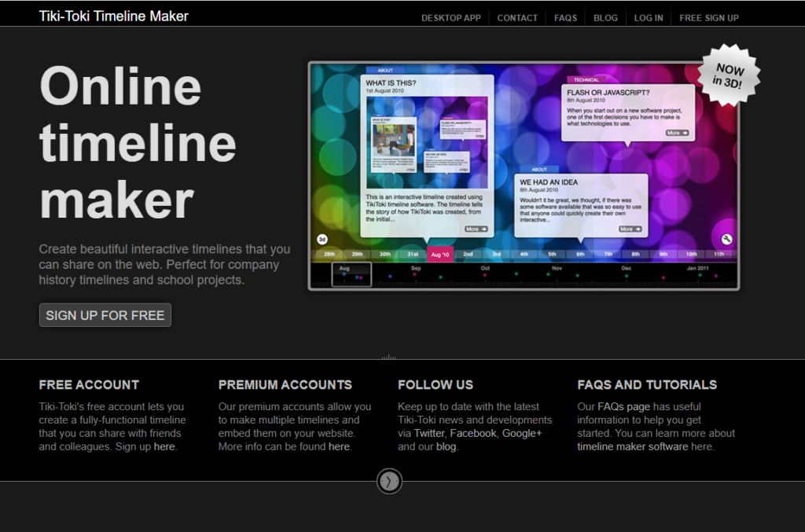Follow the 'blog' link under Follow Us
805x532 pixels.
click(447, 446)
